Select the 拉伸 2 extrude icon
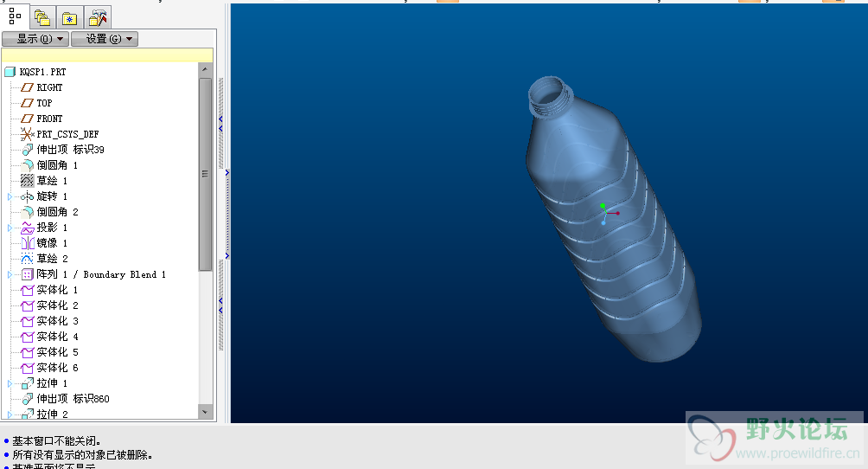The height and width of the screenshot is (469, 868). pyautogui.click(x=27, y=414)
